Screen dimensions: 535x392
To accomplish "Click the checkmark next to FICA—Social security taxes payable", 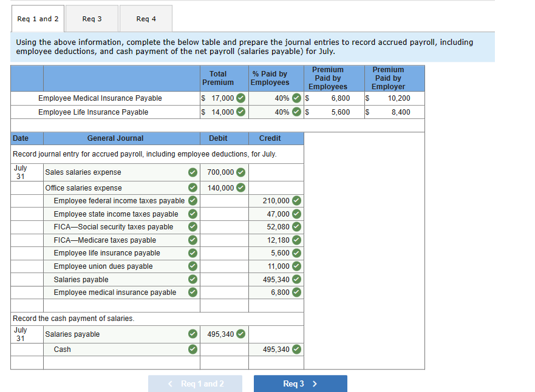I will (193, 226).
